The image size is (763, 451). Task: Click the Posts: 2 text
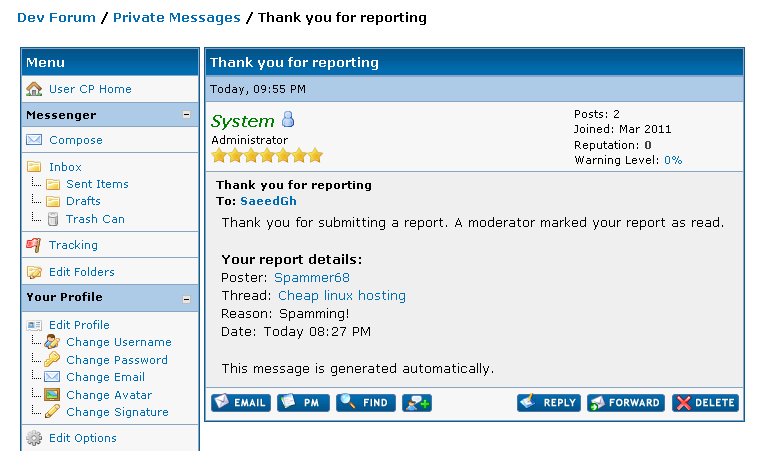click(x=597, y=114)
